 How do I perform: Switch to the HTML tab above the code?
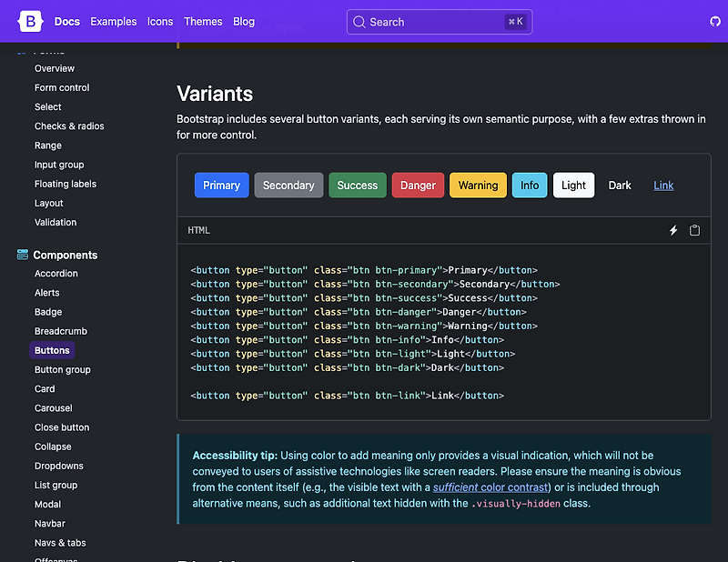[198, 230]
